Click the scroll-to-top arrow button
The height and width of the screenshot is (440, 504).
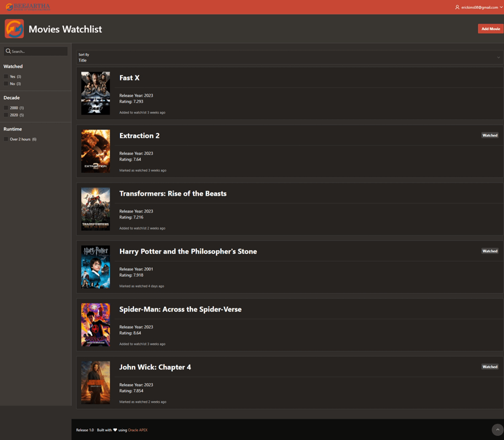pos(498,430)
